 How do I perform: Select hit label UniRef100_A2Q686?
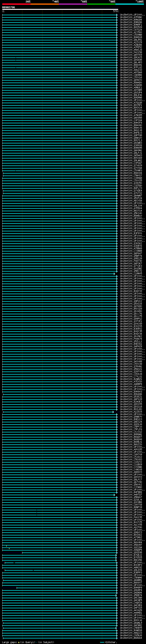coord(131,85)
